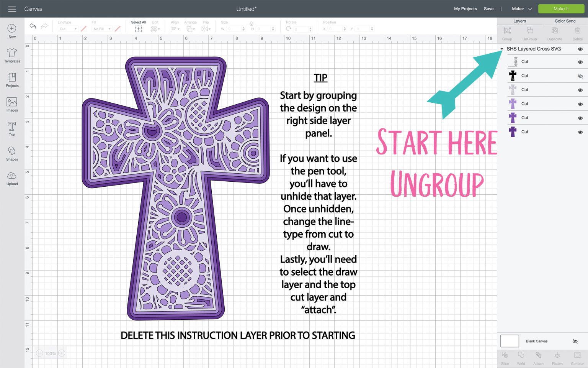Viewport: 588px width, 368px height.
Task: Click the Make It button
Action: pos(561,8)
